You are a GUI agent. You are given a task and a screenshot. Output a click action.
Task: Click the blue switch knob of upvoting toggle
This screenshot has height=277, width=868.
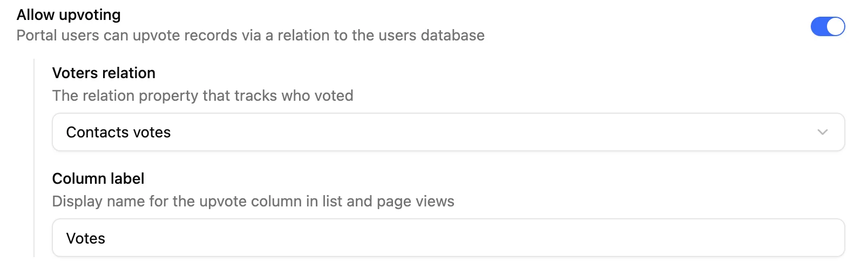tap(835, 26)
